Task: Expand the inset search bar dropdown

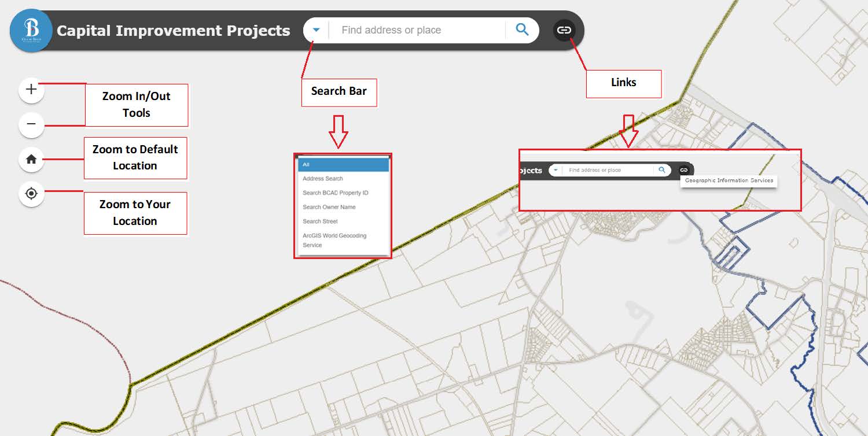Action: pyautogui.click(x=555, y=169)
